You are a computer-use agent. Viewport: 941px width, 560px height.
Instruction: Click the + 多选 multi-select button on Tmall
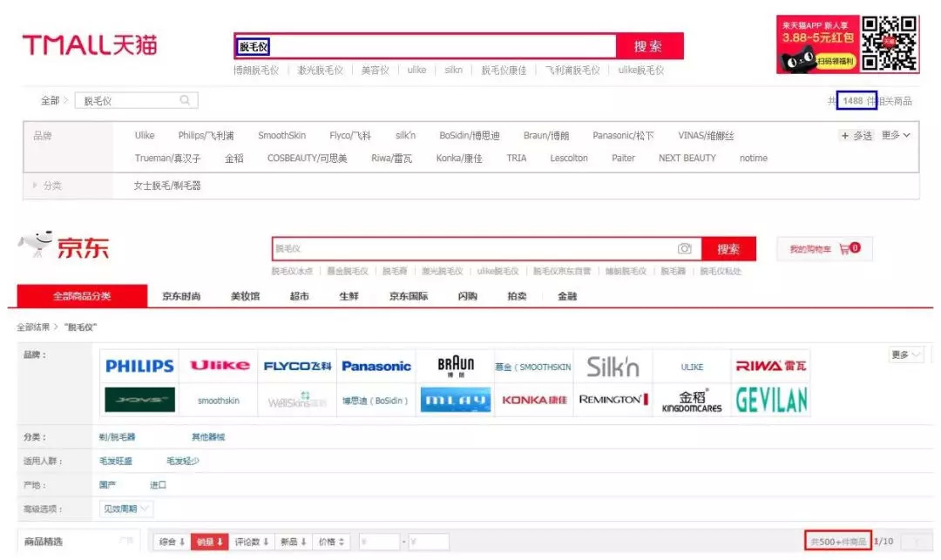[856, 136]
